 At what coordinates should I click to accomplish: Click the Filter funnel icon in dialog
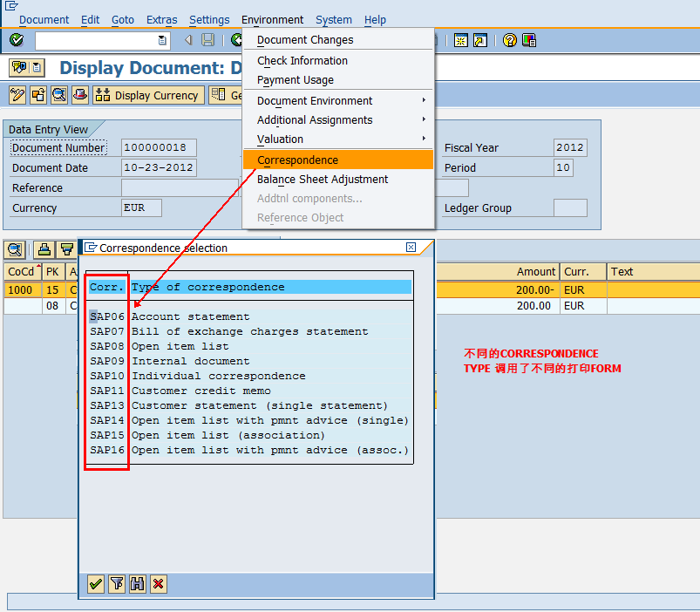(x=117, y=584)
